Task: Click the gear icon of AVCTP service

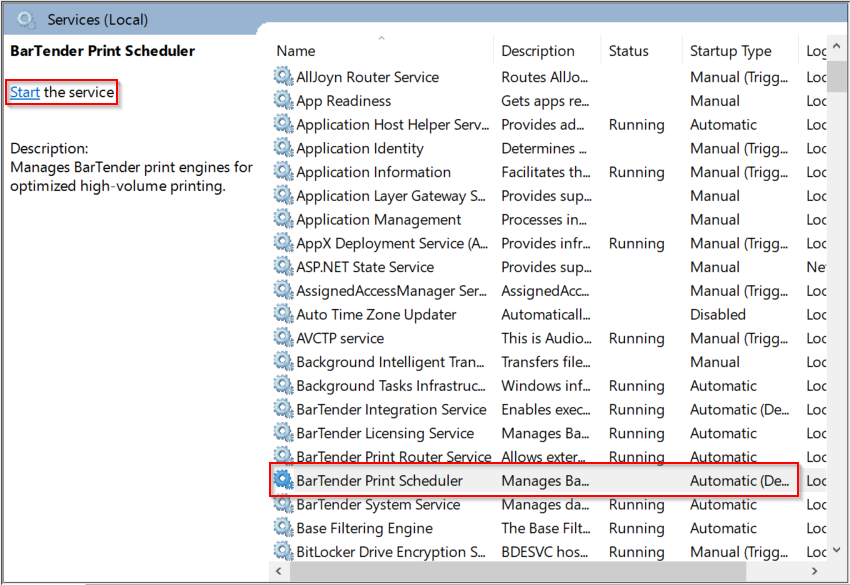Action: coord(284,338)
